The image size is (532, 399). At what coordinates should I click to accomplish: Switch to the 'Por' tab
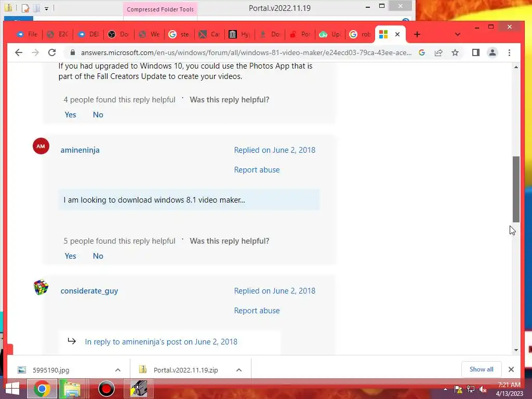300,34
